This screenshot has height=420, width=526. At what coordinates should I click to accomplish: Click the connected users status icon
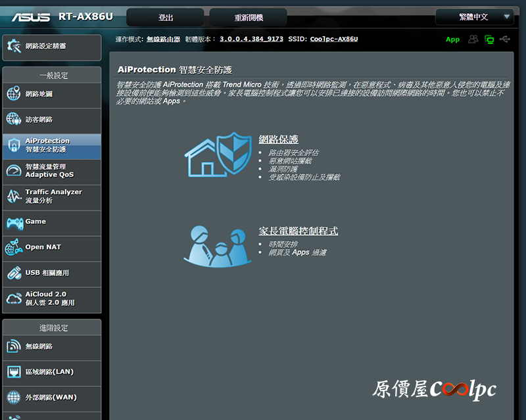(x=473, y=39)
